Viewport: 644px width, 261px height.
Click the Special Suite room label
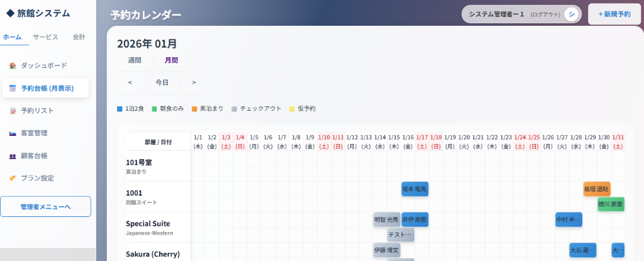coord(158,227)
